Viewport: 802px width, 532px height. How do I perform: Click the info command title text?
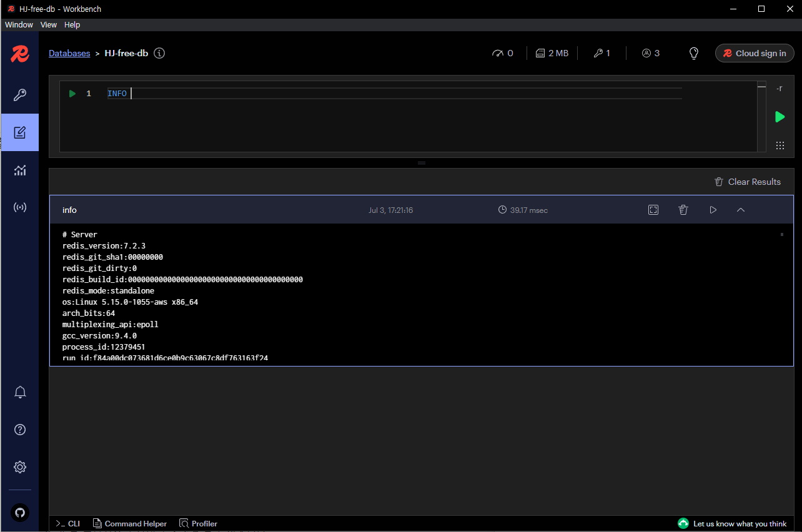pos(69,210)
